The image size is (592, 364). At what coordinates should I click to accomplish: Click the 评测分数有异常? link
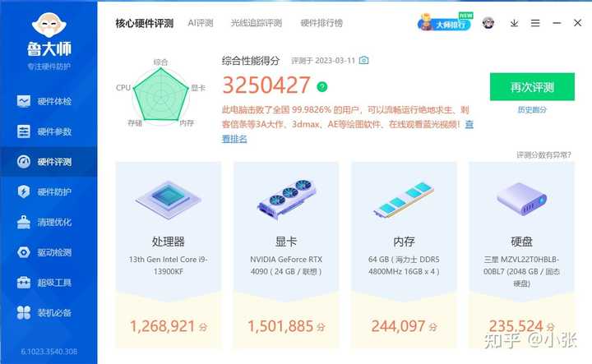543,154
